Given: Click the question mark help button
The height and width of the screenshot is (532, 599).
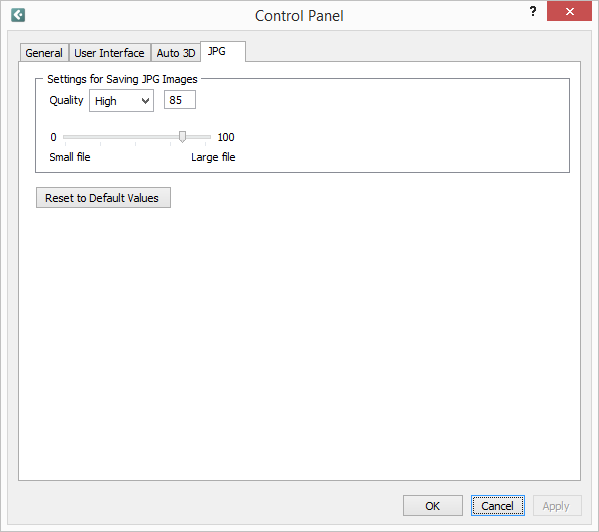Looking at the screenshot, I should pos(533,11).
